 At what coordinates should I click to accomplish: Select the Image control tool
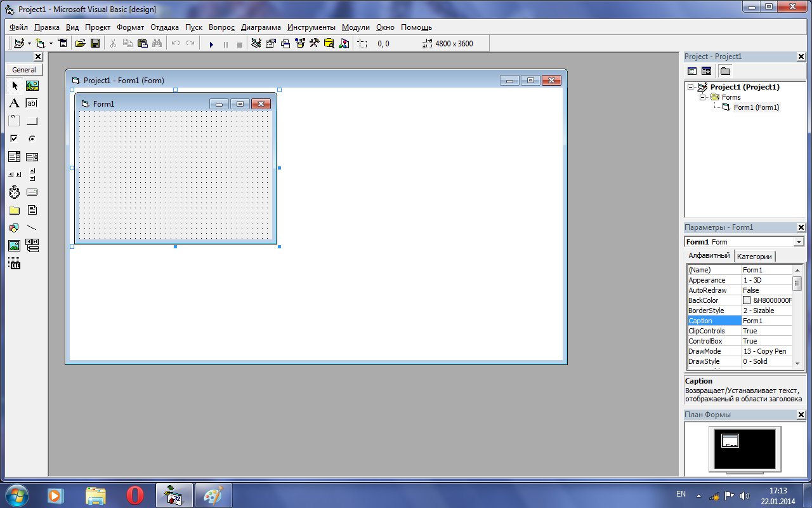click(x=15, y=245)
